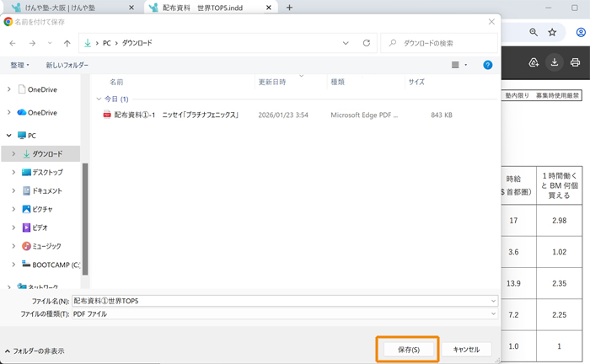Click the 保存(S) save button
Screen dimensions: 590x364
point(408,350)
